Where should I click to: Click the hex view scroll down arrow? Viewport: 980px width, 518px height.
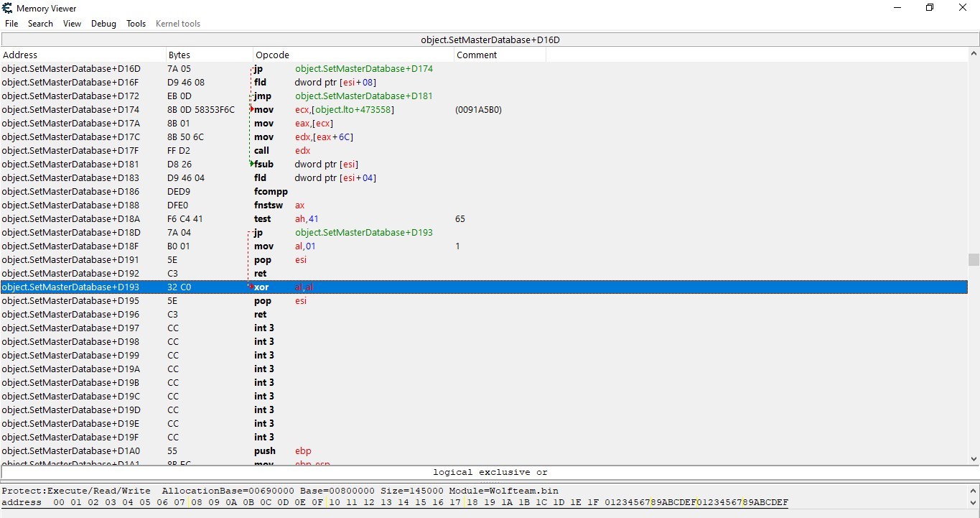click(x=974, y=502)
